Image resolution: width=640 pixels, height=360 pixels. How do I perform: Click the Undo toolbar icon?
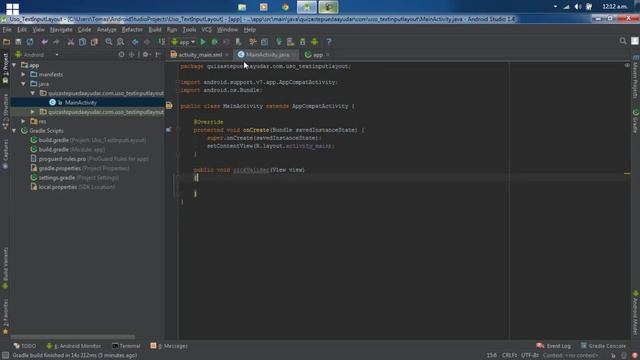point(44,42)
